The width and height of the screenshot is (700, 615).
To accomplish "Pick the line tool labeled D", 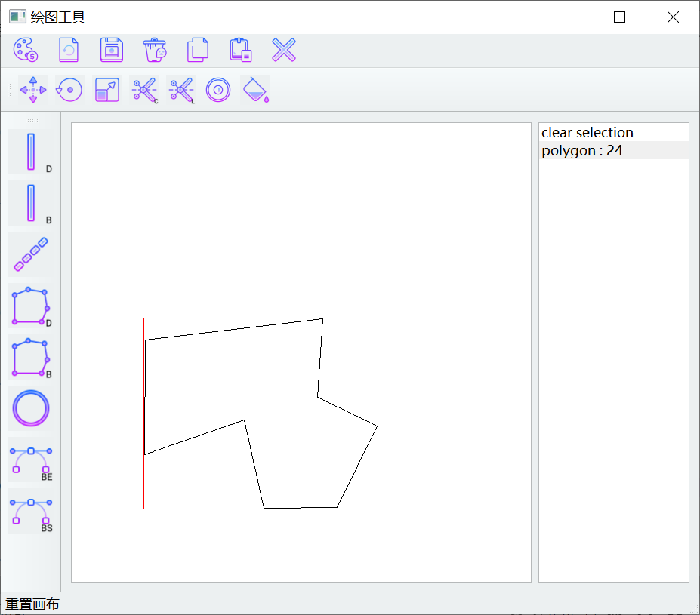I will 31,152.
